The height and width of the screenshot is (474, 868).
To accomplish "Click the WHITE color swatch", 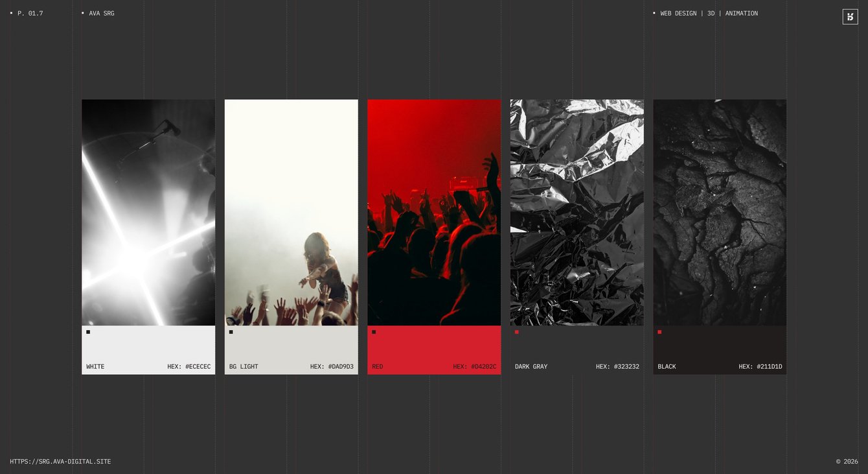I will click(148, 350).
